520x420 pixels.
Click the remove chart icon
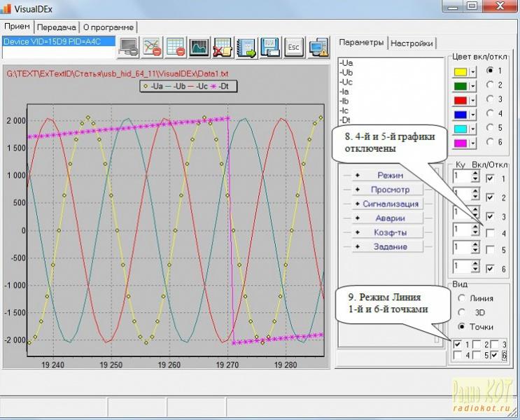pyautogui.click(x=153, y=48)
